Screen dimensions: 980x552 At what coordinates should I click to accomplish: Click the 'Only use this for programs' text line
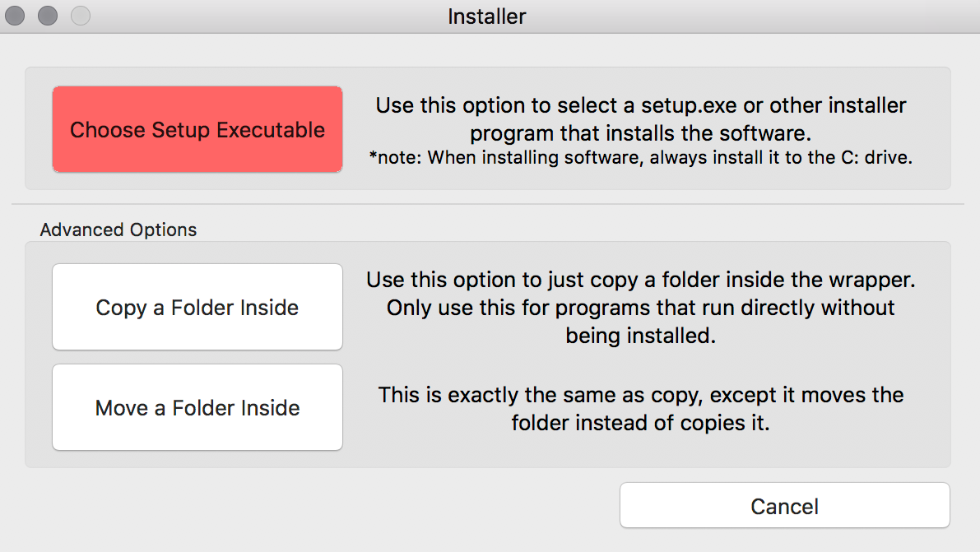click(641, 308)
